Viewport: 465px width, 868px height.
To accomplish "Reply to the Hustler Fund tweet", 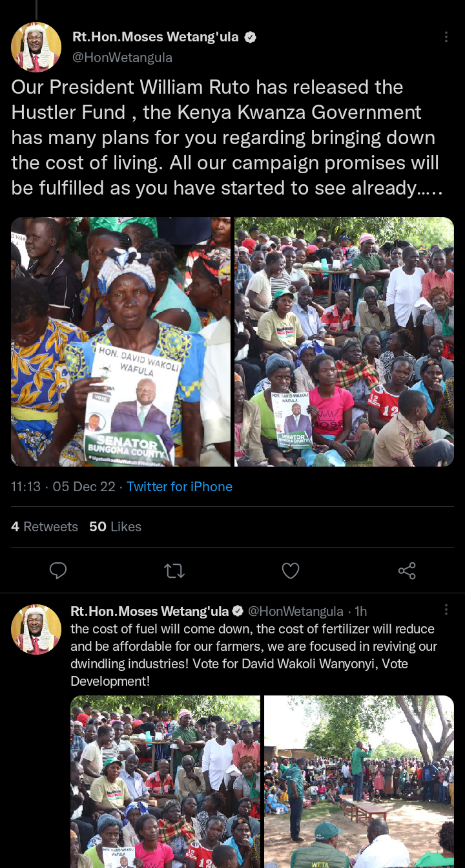I will pos(58,570).
